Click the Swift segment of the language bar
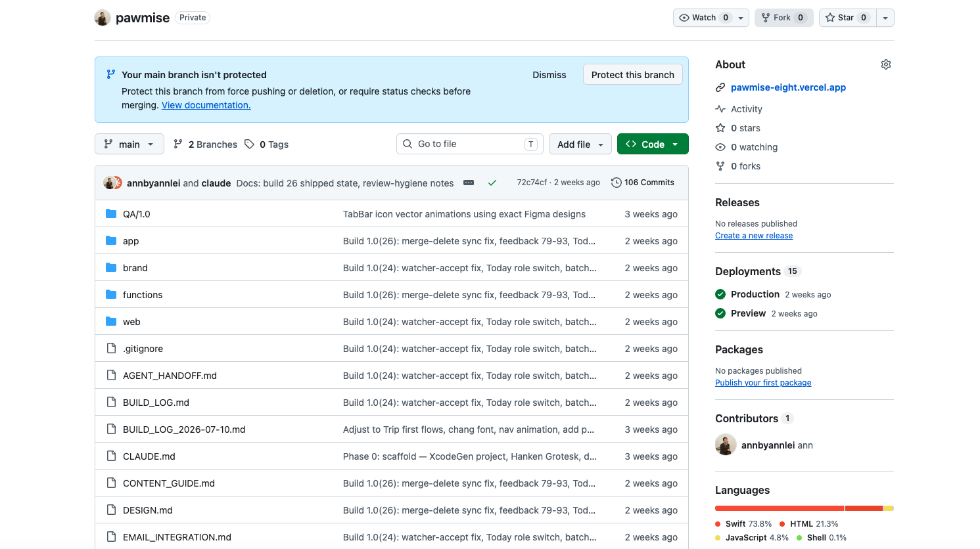The image size is (980, 549). pyautogui.click(x=779, y=508)
